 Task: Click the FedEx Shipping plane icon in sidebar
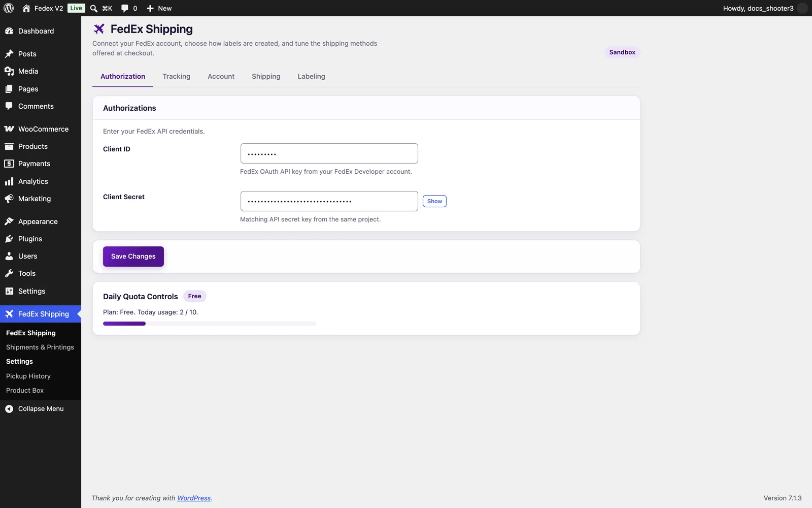point(9,314)
